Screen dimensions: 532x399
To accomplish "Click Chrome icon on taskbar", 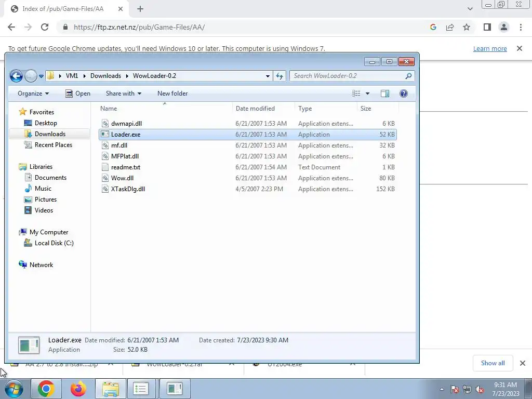I will point(46,389).
